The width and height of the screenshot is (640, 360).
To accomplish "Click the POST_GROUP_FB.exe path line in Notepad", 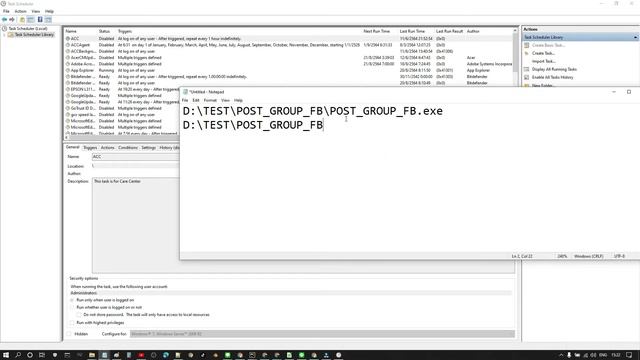I will click(313, 111).
